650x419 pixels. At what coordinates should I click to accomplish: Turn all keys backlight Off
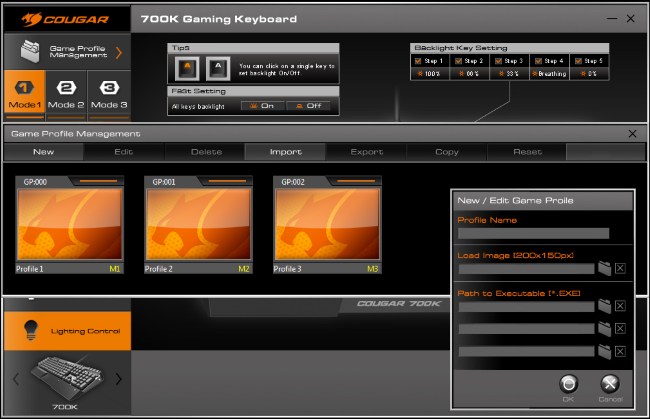[x=309, y=106]
